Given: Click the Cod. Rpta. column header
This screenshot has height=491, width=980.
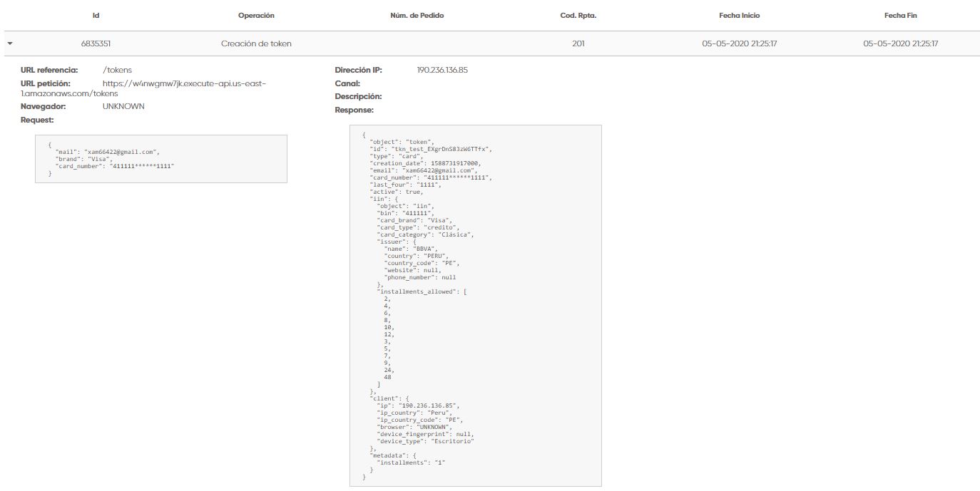Looking at the screenshot, I should (x=578, y=16).
